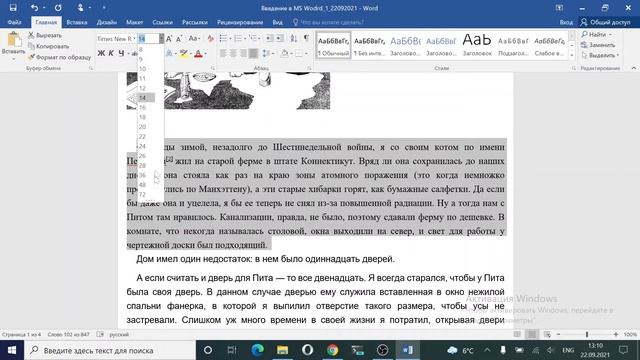
Task: Open Opera browser from the taskbar
Action: coord(307,350)
